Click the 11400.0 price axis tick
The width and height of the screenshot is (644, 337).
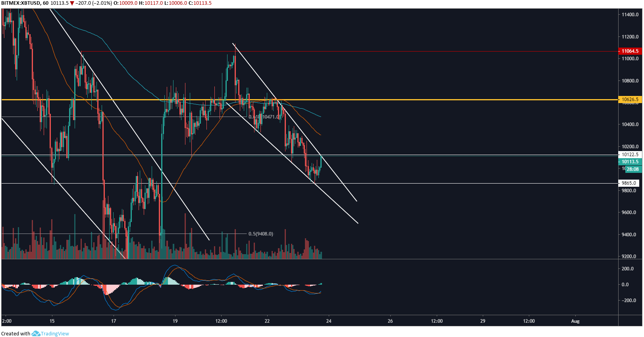coord(630,15)
